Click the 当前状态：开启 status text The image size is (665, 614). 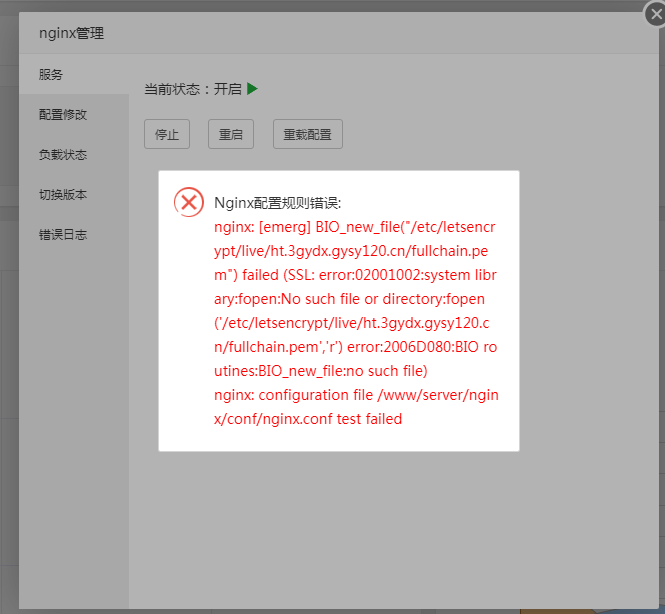[x=193, y=89]
